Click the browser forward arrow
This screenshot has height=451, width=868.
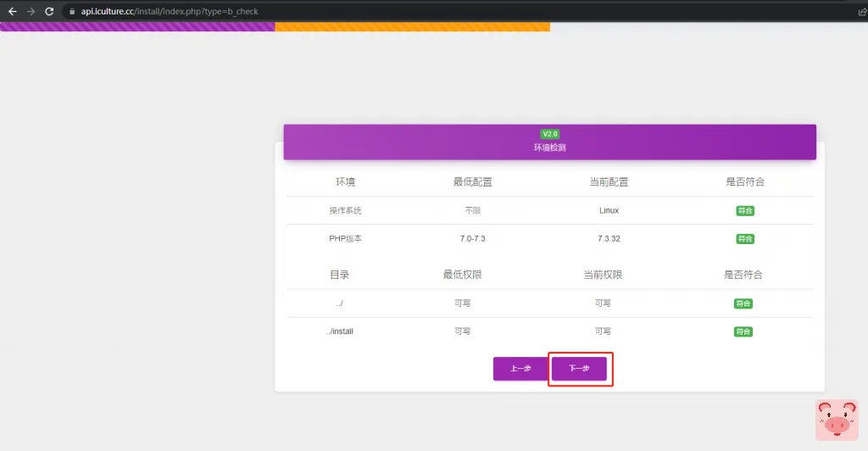(x=31, y=11)
